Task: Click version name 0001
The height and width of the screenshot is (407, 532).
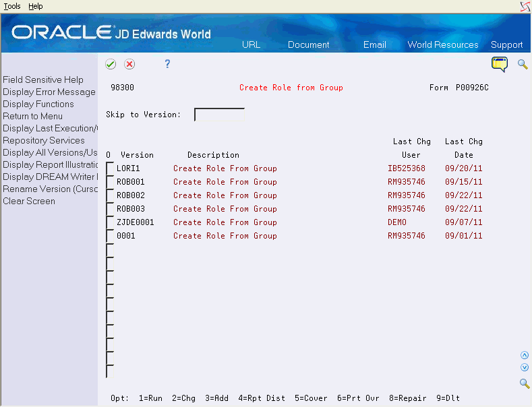Action: (126, 236)
